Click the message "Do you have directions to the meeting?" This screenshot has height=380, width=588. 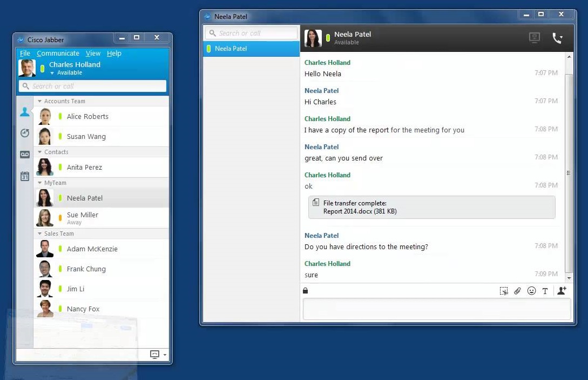click(366, 247)
